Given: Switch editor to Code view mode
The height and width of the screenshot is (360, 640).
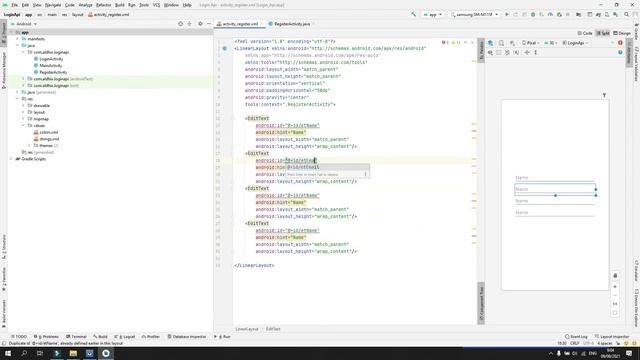Looking at the screenshot, I should pyautogui.click(x=585, y=33).
